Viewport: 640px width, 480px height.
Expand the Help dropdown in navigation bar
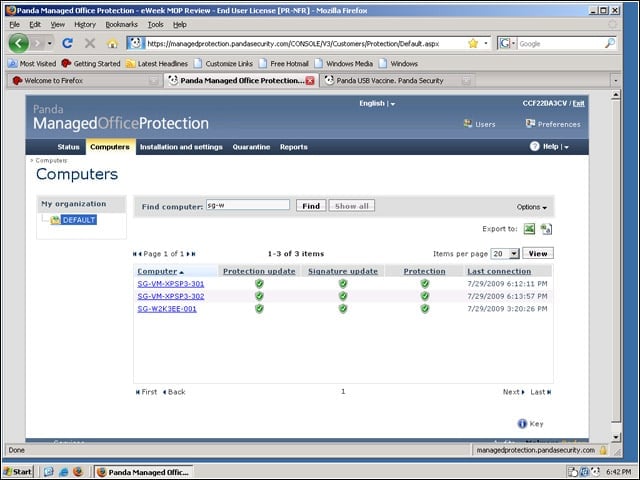[566, 147]
